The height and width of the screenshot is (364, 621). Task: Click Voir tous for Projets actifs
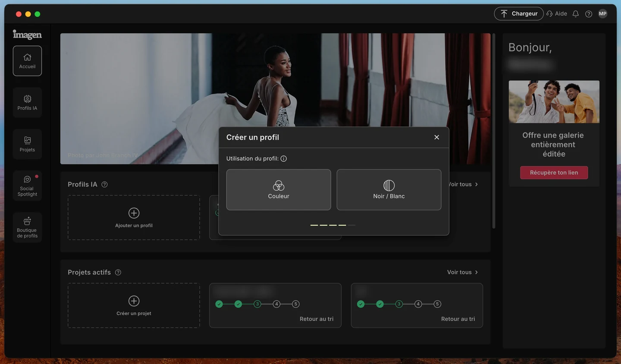[x=463, y=272]
